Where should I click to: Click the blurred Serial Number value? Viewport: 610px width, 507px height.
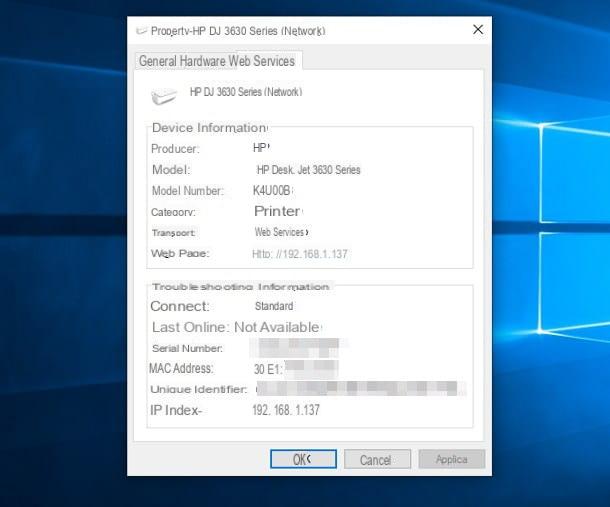coord(300,348)
